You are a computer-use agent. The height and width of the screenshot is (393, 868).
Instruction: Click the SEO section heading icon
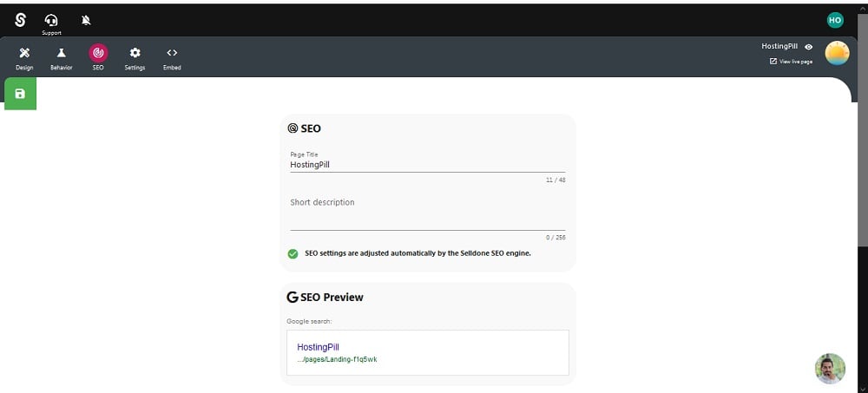point(293,128)
